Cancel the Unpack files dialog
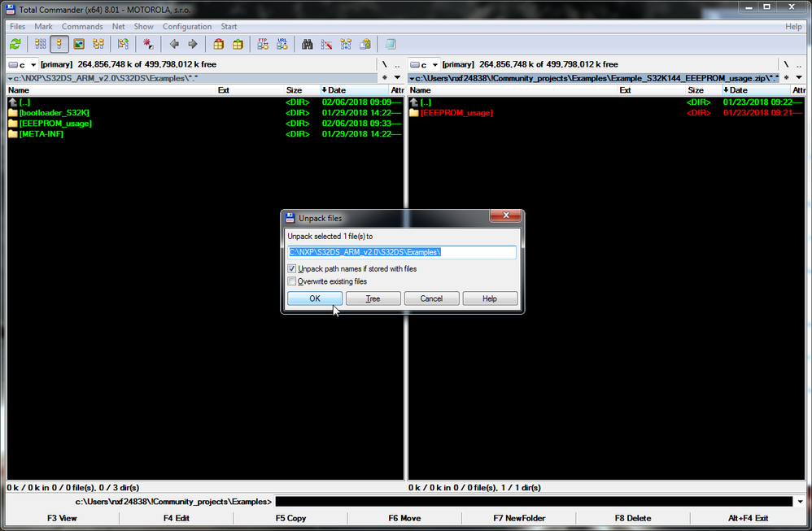The width and height of the screenshot is (812, 531). (431, 298)
